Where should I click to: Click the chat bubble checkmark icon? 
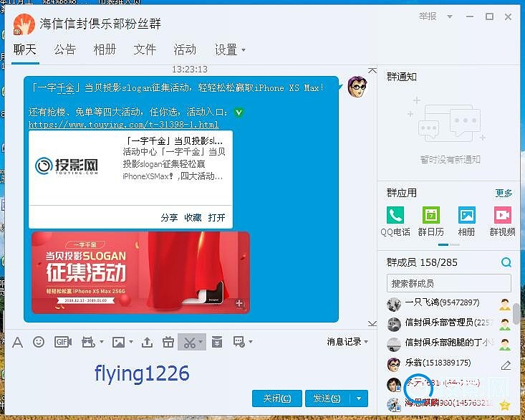click(x=239, y=342)
